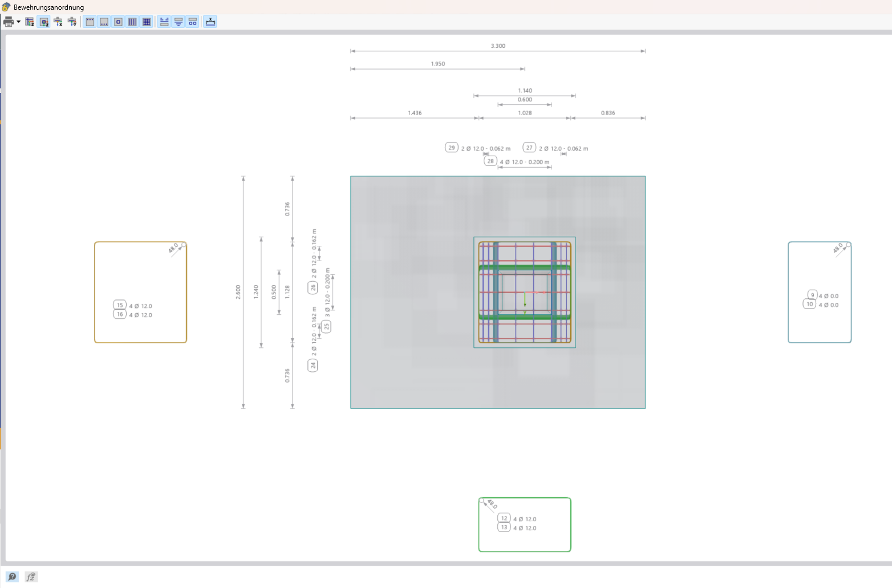Open the help question mark tool

[x=13, y=577]
